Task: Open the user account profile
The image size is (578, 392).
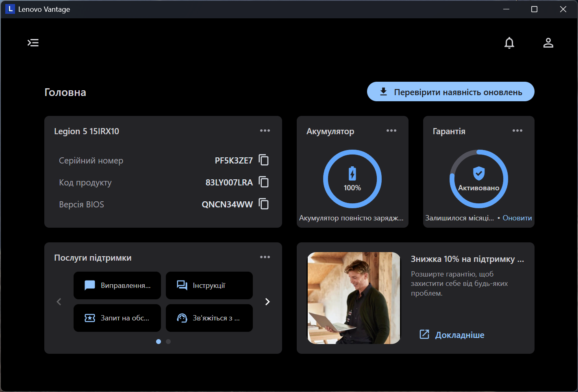Action: pos(548,43)
